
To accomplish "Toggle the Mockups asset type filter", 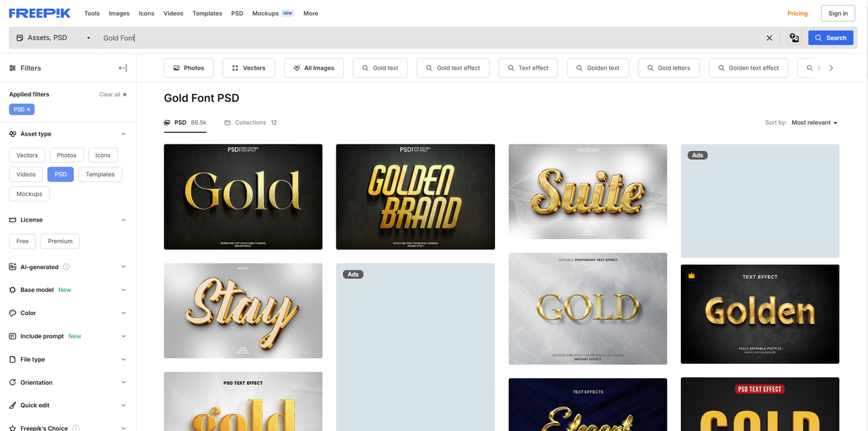I will [x=29, y=194].
